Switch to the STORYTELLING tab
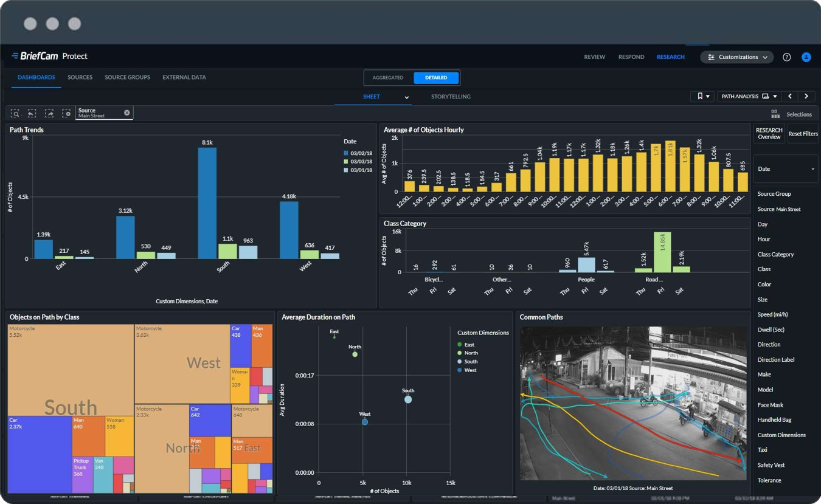Viewport: 821px width, 504px height. (451, 97)
